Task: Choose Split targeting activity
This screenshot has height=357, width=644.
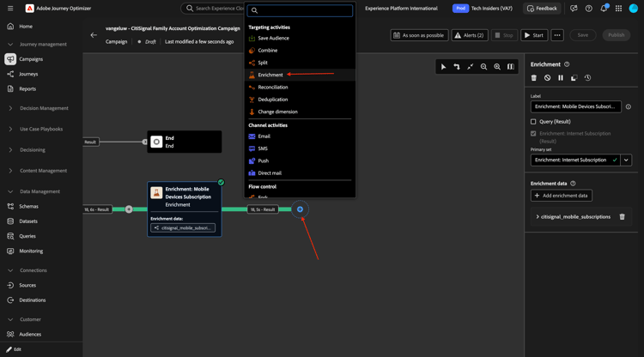Action: 300,63
